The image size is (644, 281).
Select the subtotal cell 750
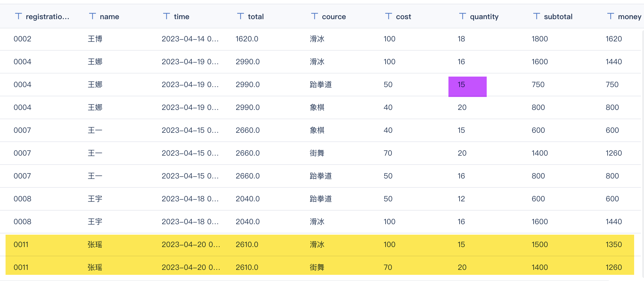(538, 85)
